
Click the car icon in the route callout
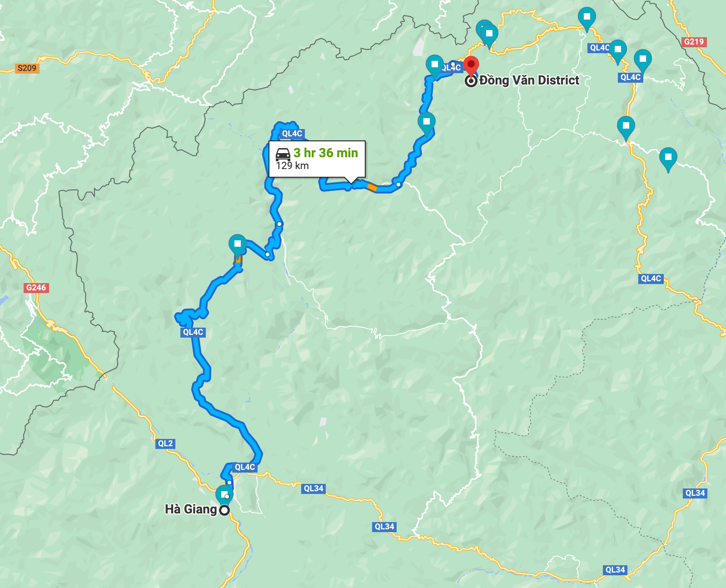[x=283, y=154]
